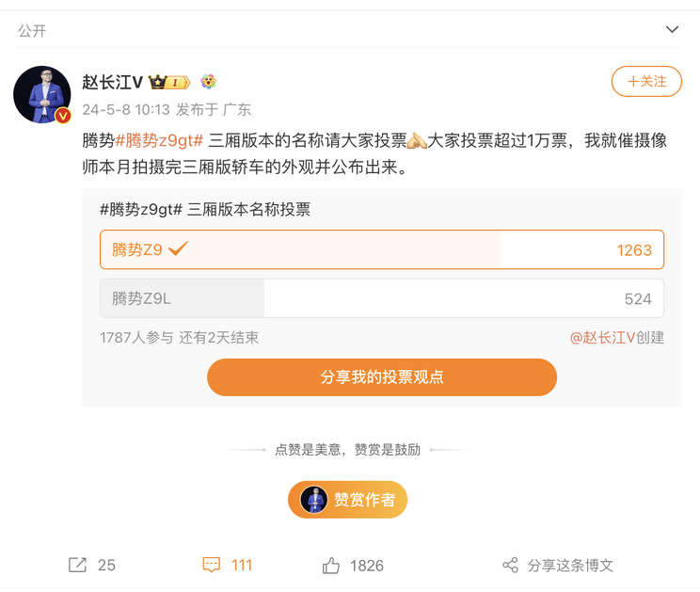The image size is (700, 592).
Task: Click 分享我的投票观点 orange button
Action: point(381,377)
